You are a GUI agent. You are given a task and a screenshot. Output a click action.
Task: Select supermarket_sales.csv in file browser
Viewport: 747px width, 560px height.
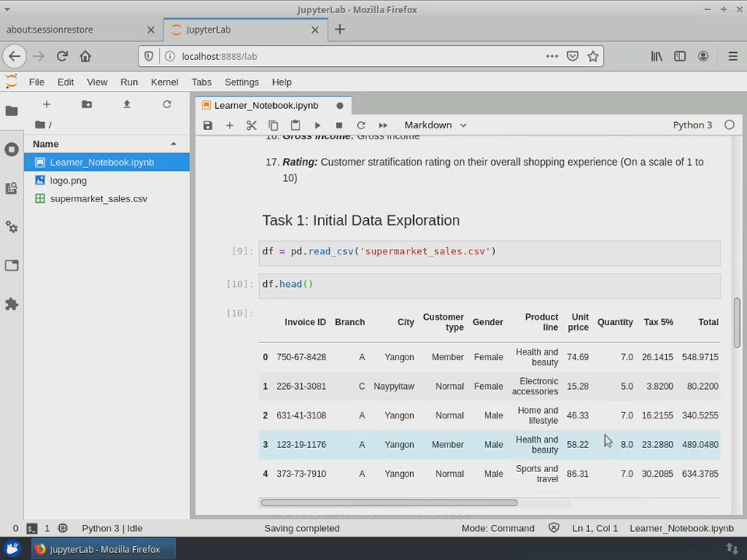(107, 198)
